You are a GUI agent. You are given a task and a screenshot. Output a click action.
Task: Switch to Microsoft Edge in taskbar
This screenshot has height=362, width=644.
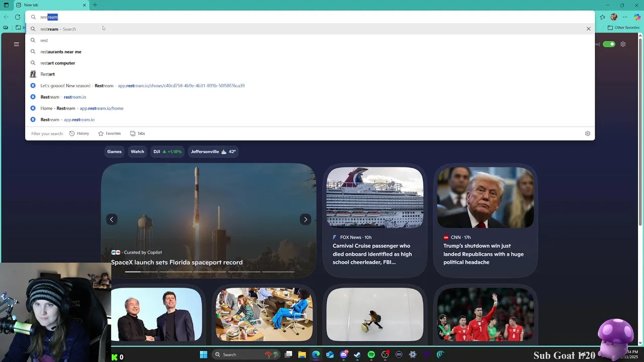tap(316, 354)
